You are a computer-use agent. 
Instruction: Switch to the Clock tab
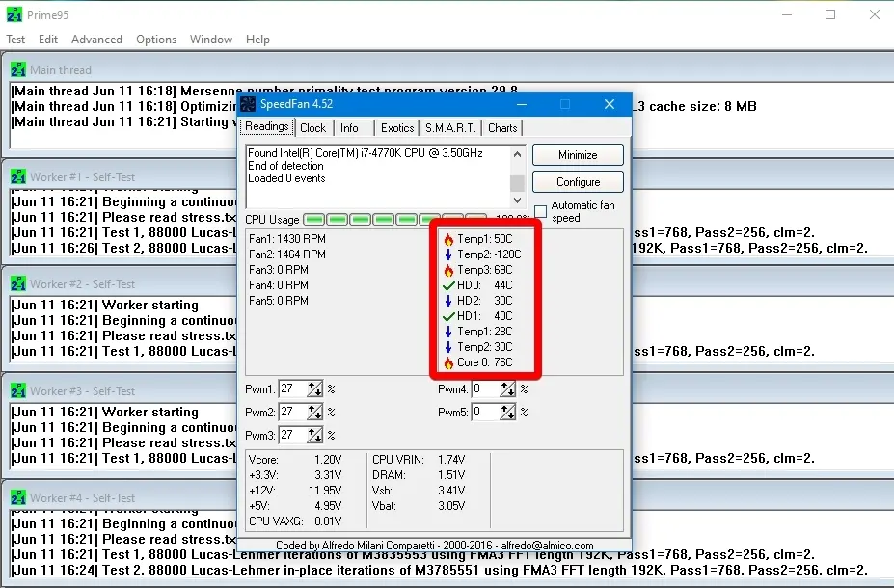click(313, 128)
